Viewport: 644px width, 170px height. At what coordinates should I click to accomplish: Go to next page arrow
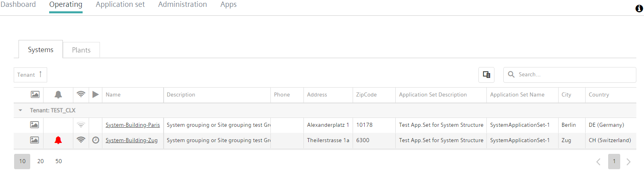628,162
